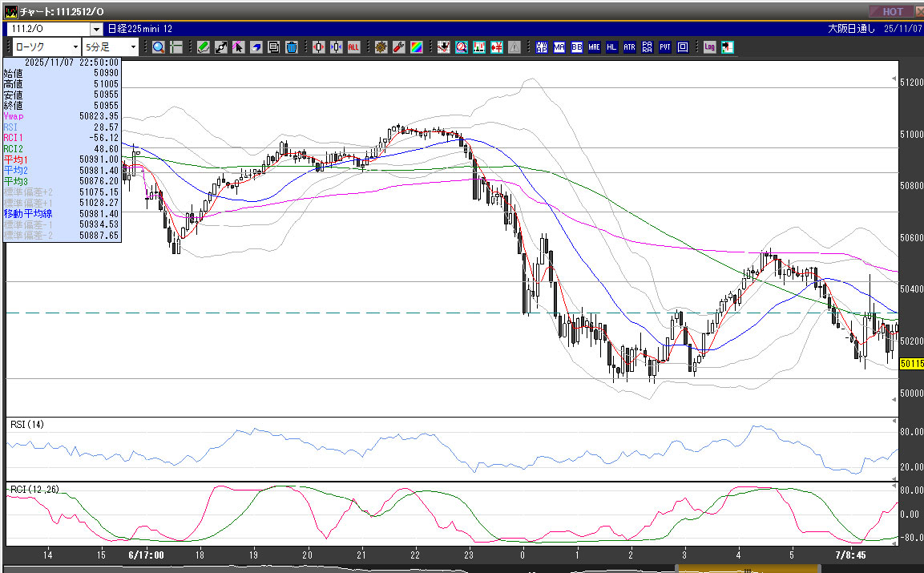This screenshot has height=573, width=924.
Task: Toggle the MA moving average indicator
Action: pyautogui.click(x=559, y=47)
